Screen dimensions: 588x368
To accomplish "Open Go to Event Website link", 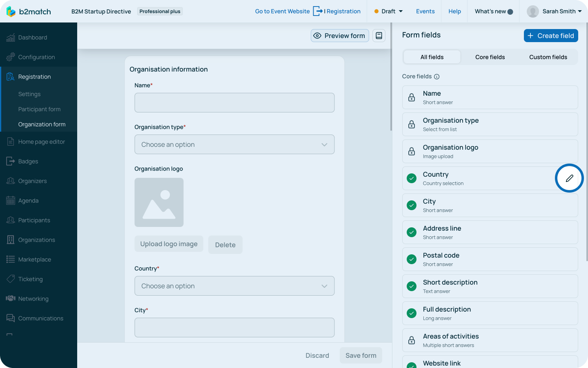I will click(282, 11).
